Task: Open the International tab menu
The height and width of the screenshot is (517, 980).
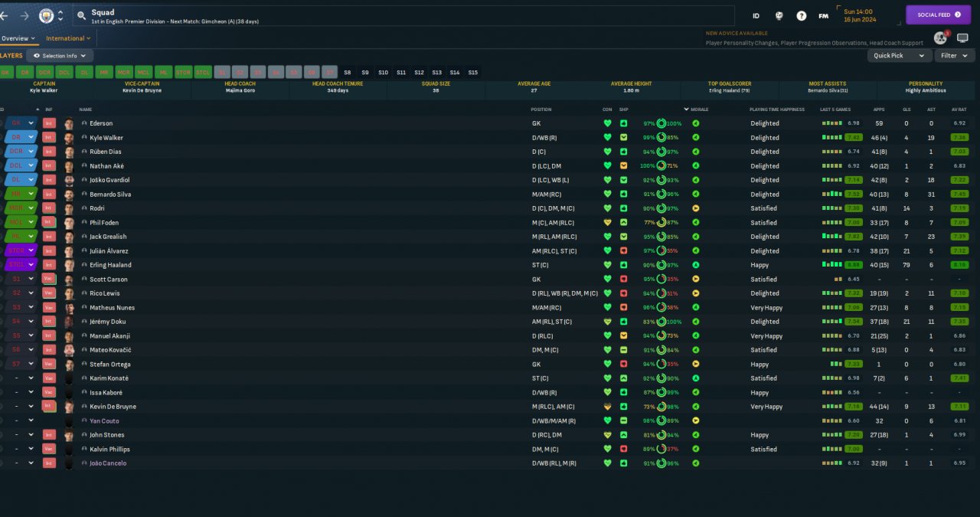Action: [67, 38]
